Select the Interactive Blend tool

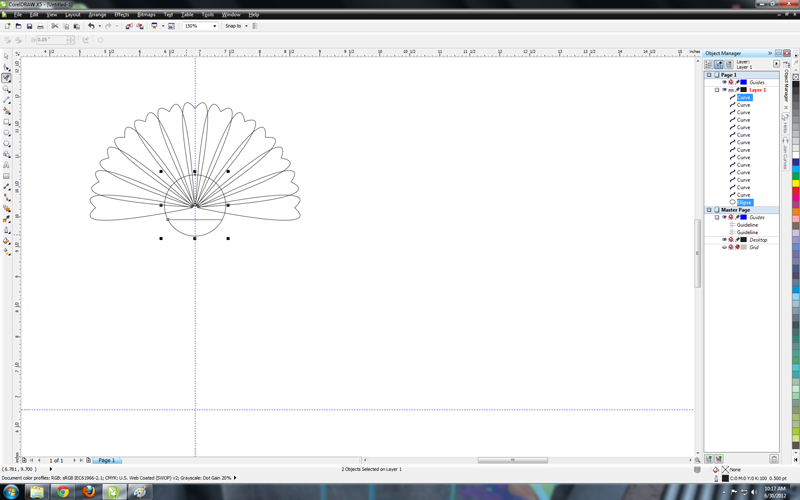click(x=6, y=208)
